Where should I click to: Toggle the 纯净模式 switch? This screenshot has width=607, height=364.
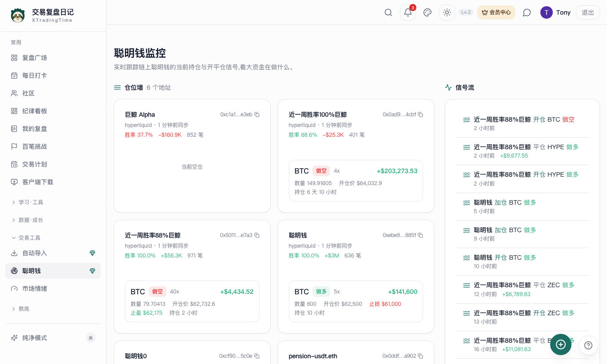tap(91, 338)
